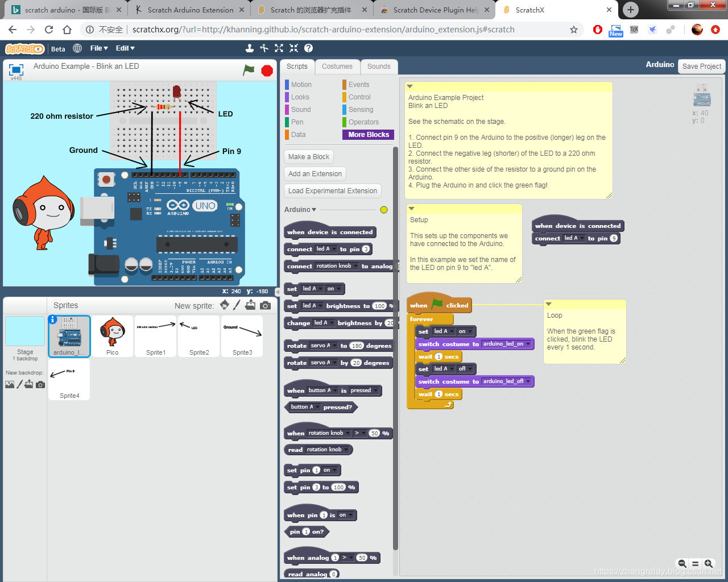Click the red stop sign button

click(x=267, y=70)
